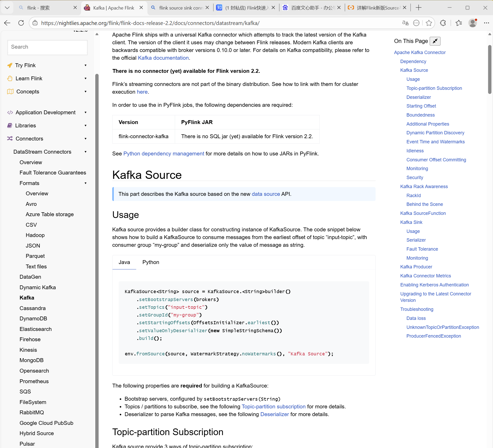Collapse DataStream Connectors arrow
The height and width of the screenshot is (448, 493).
pyautogui.click(x=85, y=152)
